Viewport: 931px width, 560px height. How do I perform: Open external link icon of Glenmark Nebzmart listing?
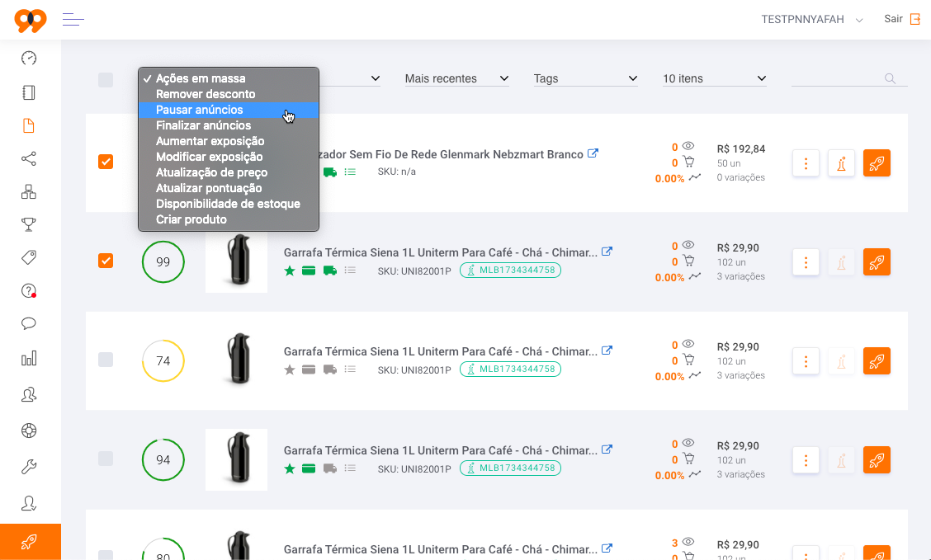593,153
